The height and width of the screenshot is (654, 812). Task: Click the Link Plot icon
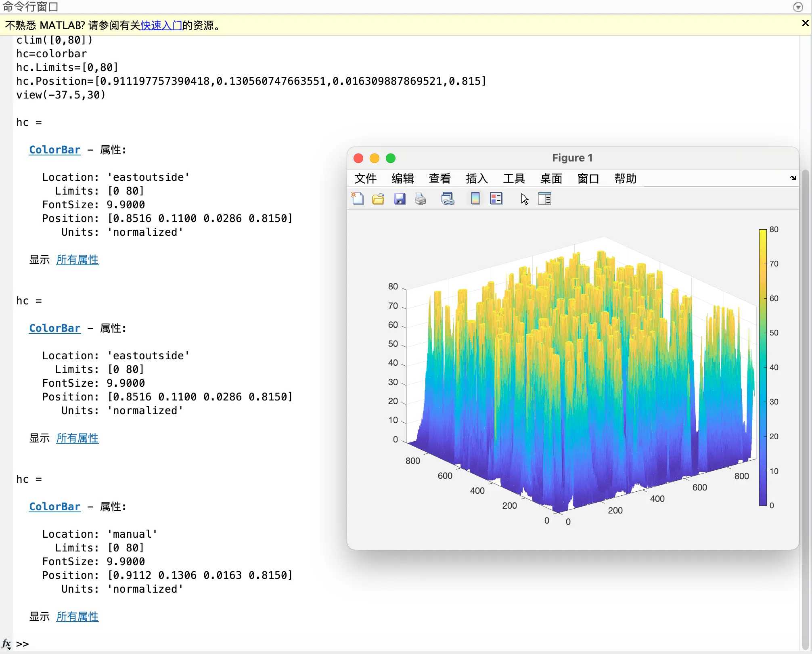coord(448,199)
